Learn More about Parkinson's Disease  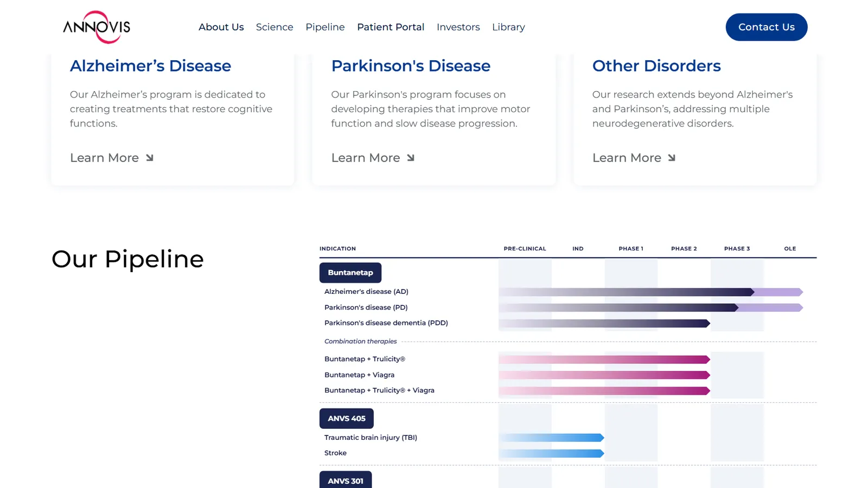click(373, 158)
